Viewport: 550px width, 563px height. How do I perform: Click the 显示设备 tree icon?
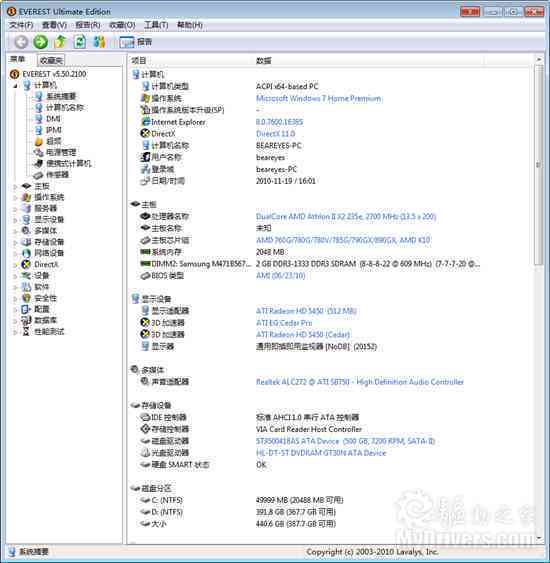click(x=26, y=219)
